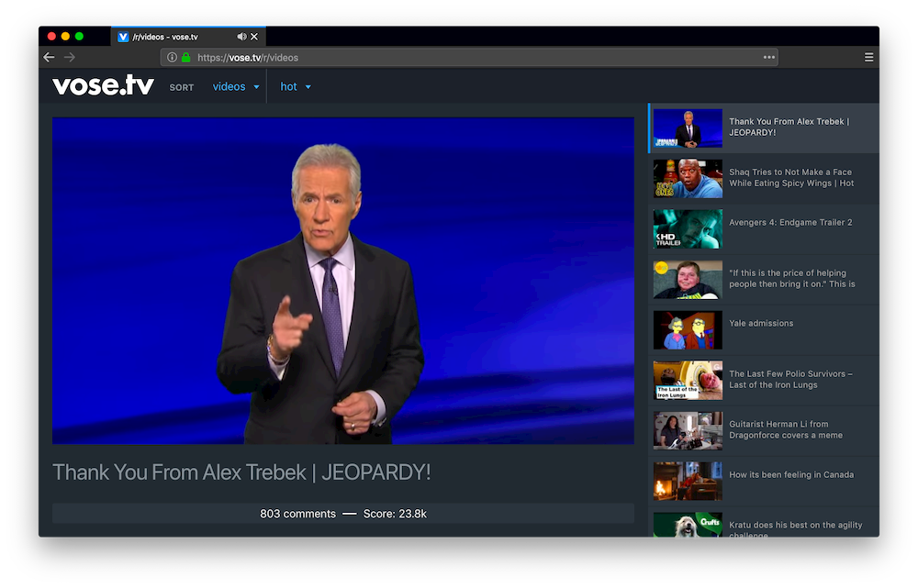The image size is (918, 588).
Task: Select the 'price of helping people' thumbnail
Action: (x=688, y=280)
